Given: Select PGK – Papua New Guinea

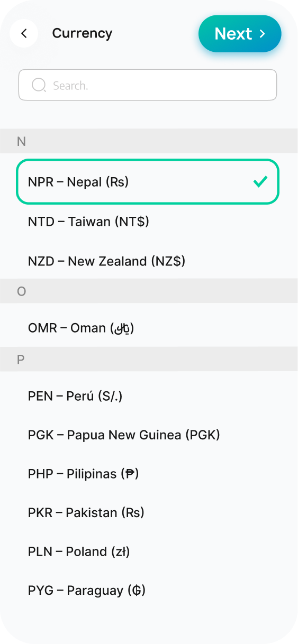Looking at the screenshot, I should click(148, 435).
